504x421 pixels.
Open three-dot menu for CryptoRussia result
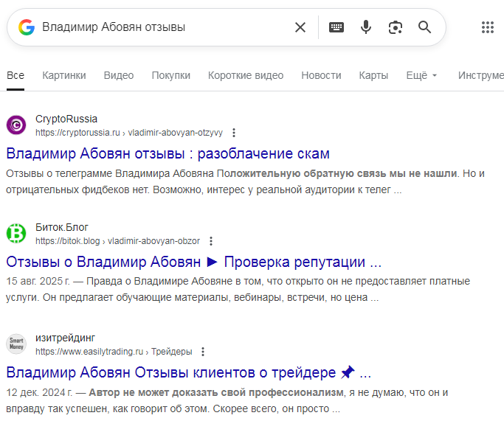(234, 133)
